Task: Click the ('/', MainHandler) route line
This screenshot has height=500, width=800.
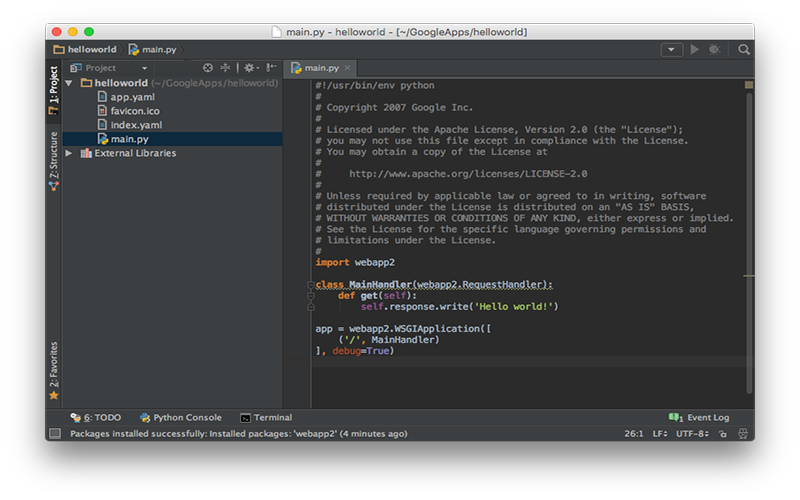Action: [x=388, y=340]
